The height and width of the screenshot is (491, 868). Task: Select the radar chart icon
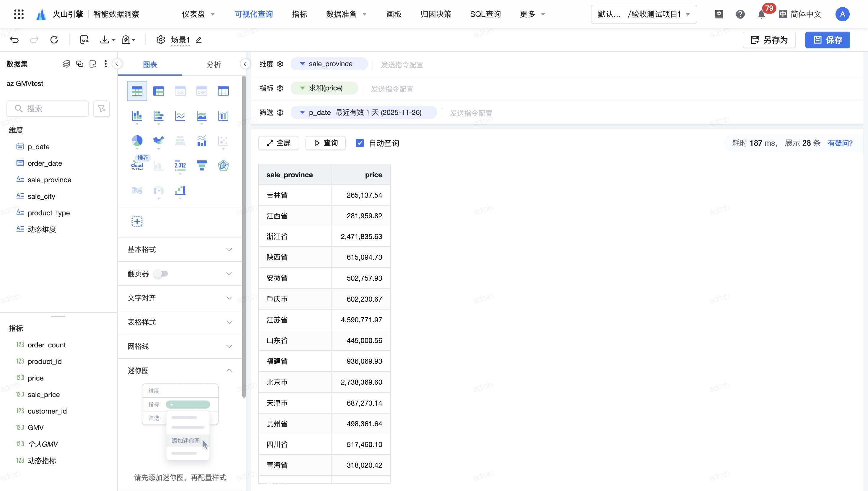223,165
